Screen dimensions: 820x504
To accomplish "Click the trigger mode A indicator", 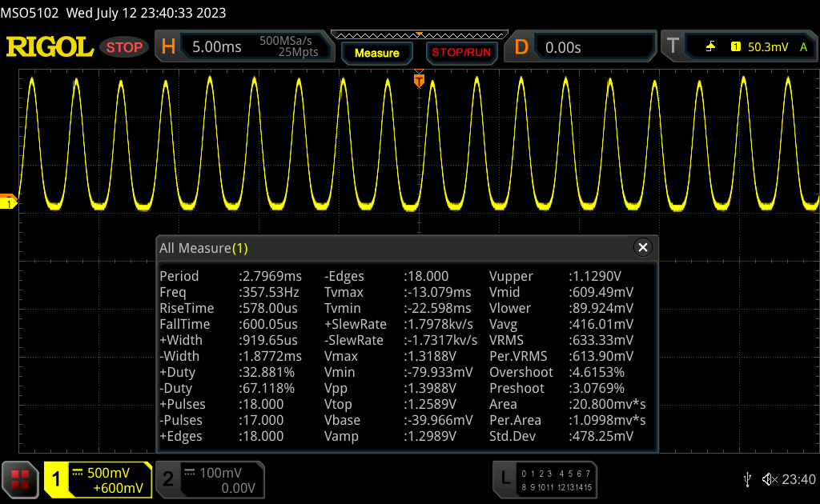I will (803, 47).
